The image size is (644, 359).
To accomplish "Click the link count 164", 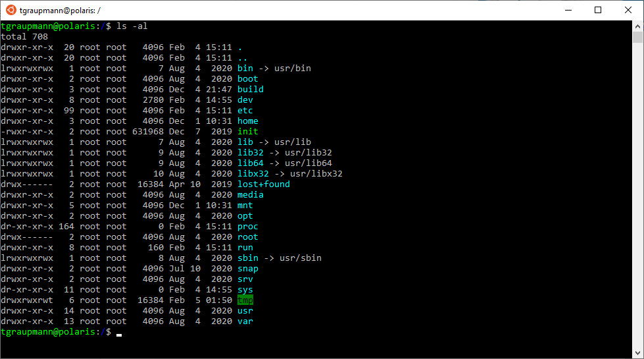I will 66,227.
